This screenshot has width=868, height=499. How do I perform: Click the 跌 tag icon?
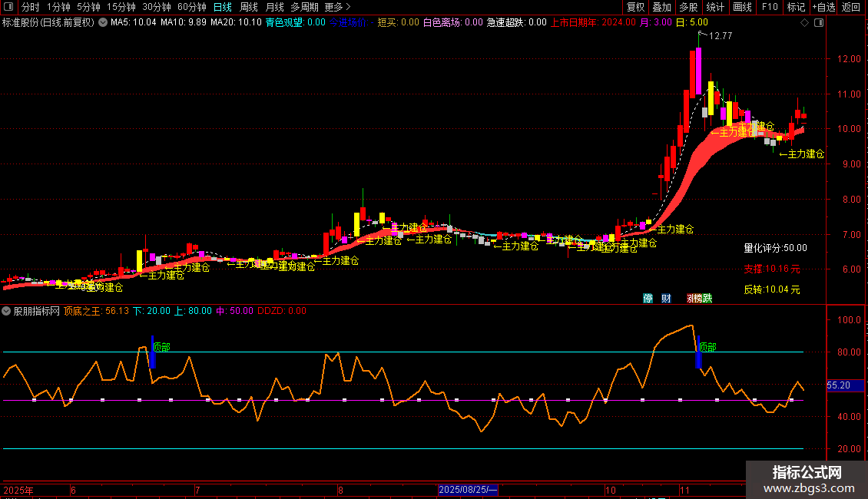point(707,298)
